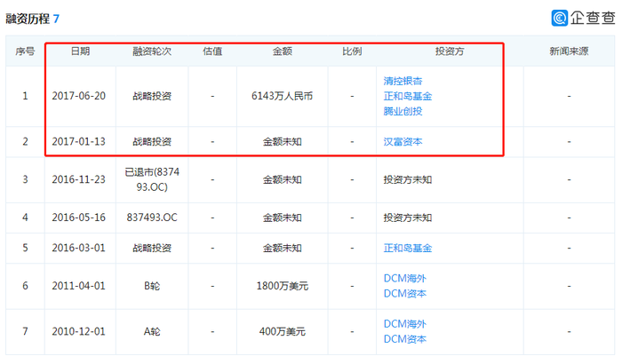Open DCM资本 link in B轮 row
This screenshot has height=364, width=622.
tap(404, 294)
